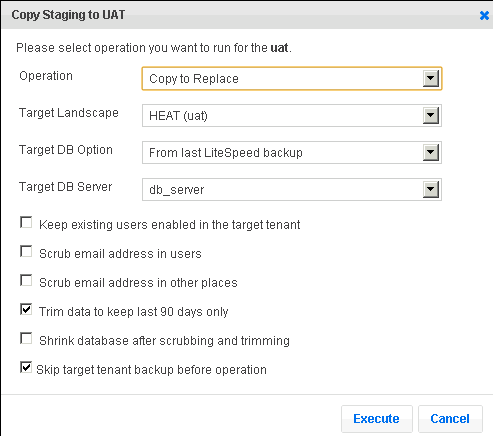Tick Scrub email address in other places
The image size is (493, 436).
(x=26, y=281)
